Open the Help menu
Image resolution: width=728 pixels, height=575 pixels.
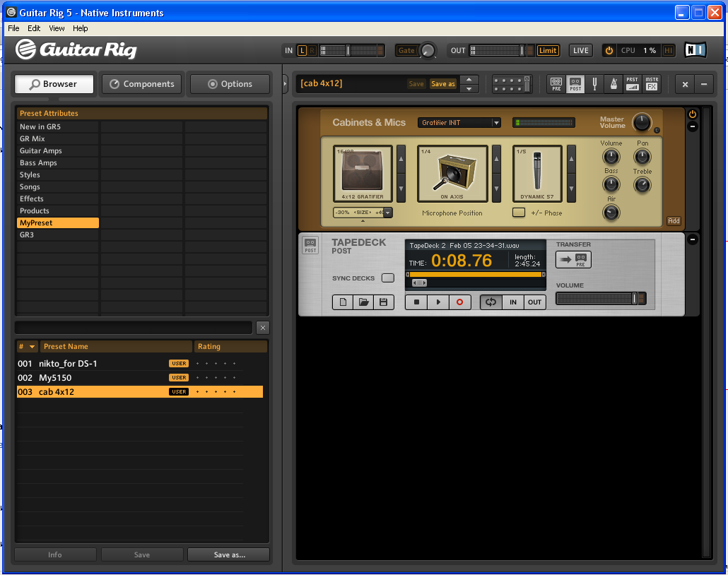81,28
